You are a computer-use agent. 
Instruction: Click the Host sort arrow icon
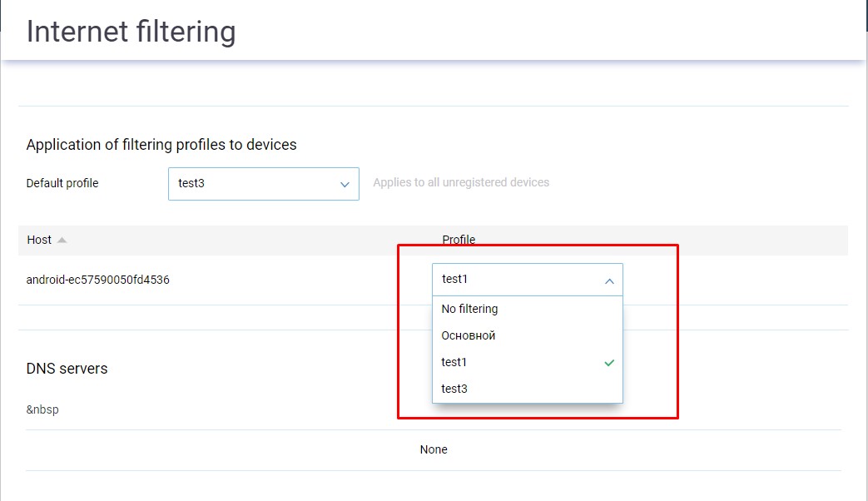[x=62, y=240]
